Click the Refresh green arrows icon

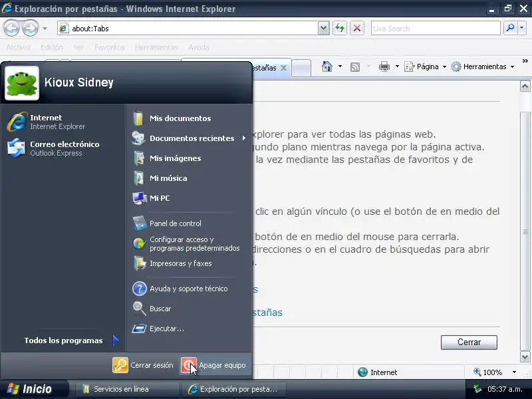[x=340, y=28]
